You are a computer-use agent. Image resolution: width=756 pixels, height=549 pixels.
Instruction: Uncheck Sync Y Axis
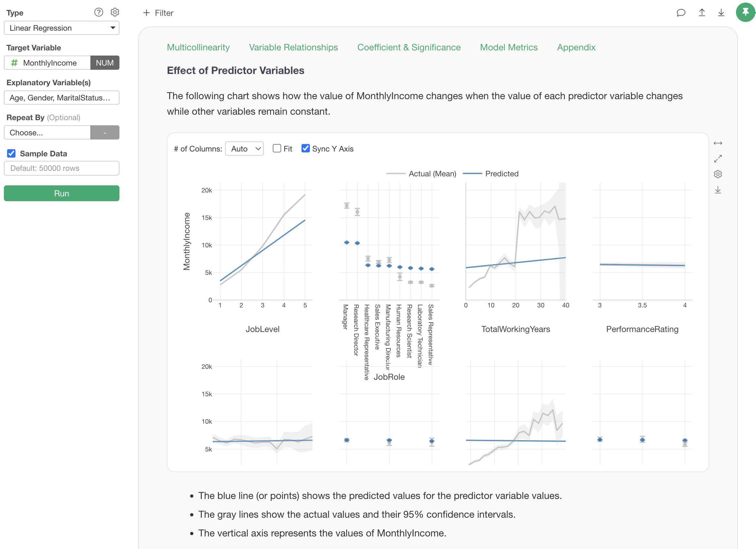coord(305,149)
